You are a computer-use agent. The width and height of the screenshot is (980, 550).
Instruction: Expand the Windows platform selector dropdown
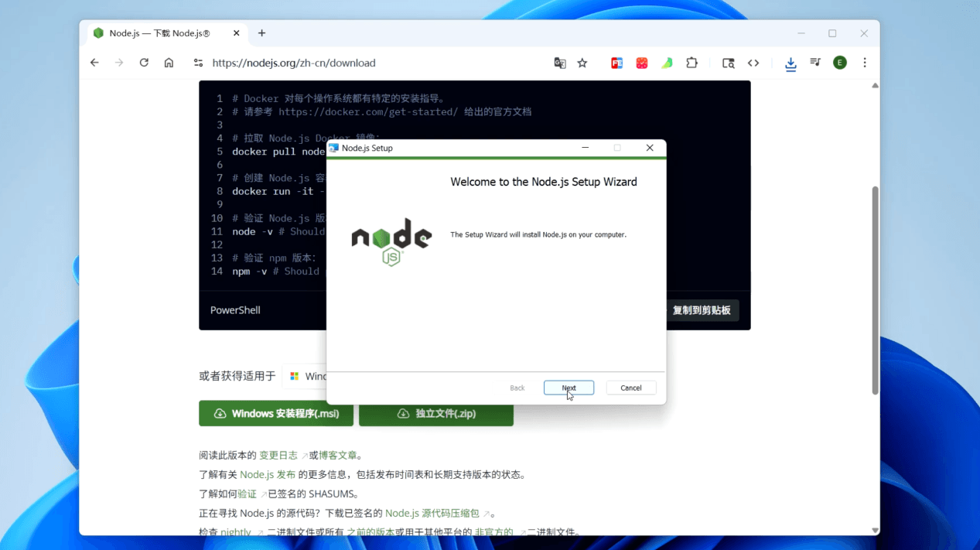[x=306, y=377]
